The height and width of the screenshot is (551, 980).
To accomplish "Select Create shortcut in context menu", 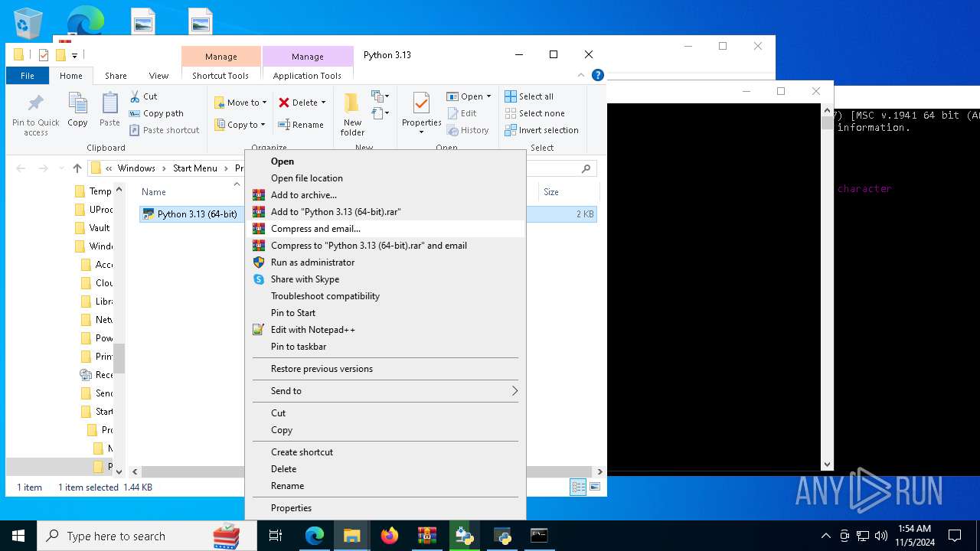I will click(x=385, y=452).
